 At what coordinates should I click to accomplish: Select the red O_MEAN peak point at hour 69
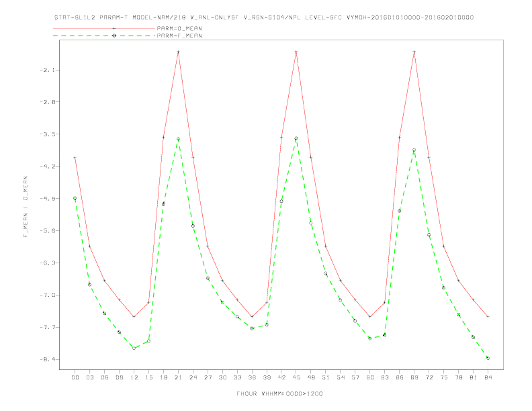pyautogui.click(x=414, y=52)
